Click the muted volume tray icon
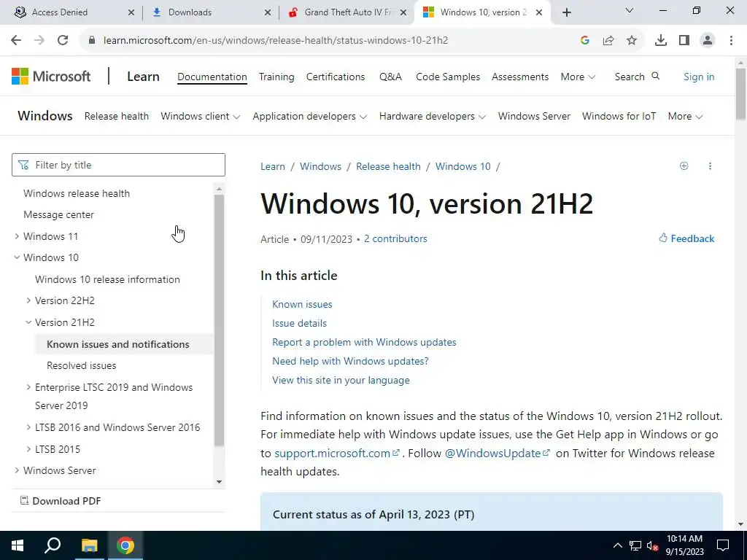Screen dimensions: 747x560 point(653,546)
